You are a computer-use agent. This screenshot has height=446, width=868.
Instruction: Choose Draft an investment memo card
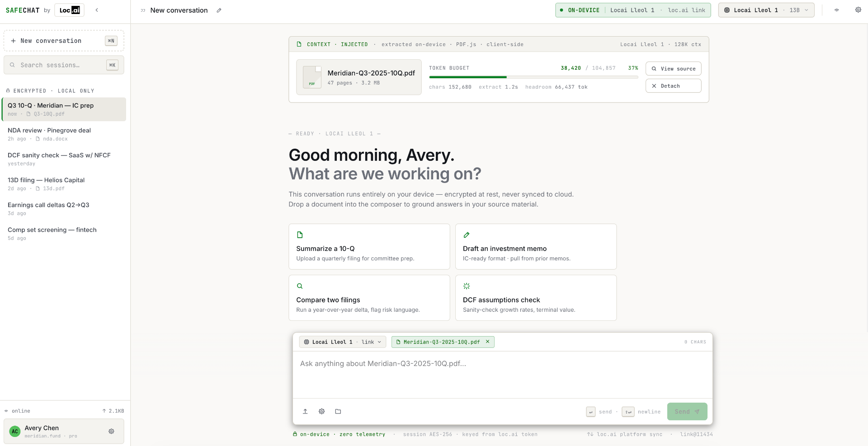[536, 247]
